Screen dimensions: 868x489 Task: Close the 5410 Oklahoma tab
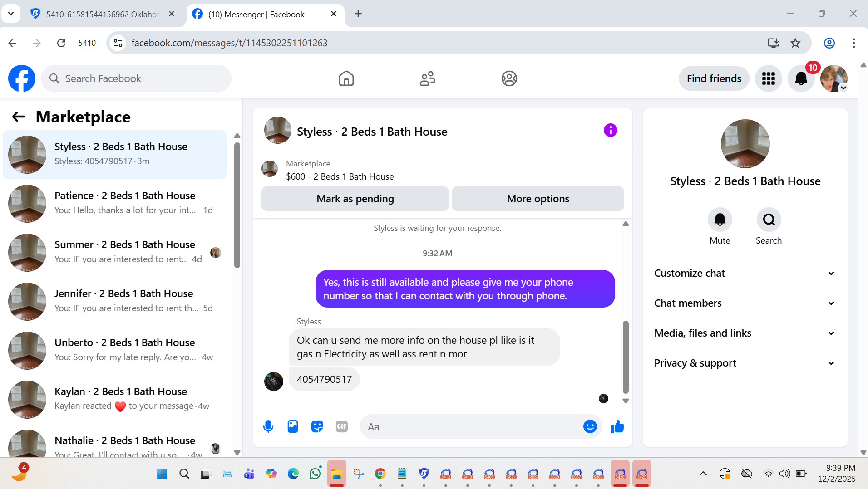[x=172, y=14]
